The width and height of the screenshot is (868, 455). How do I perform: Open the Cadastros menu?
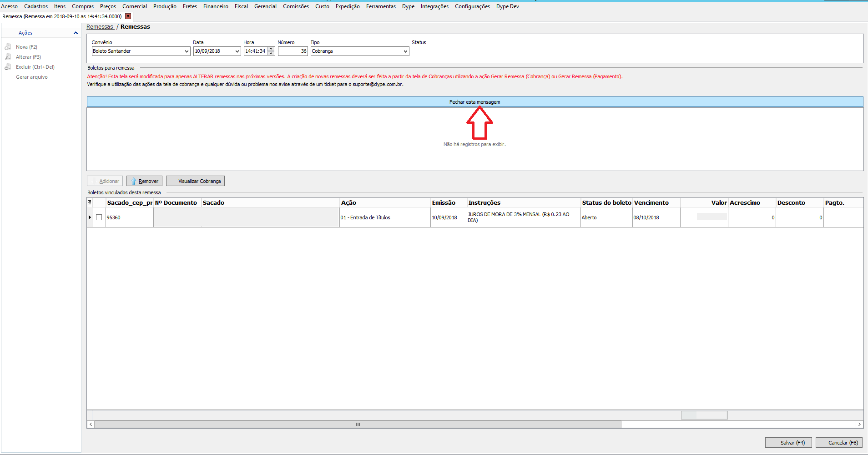click(x=36, y=6)
